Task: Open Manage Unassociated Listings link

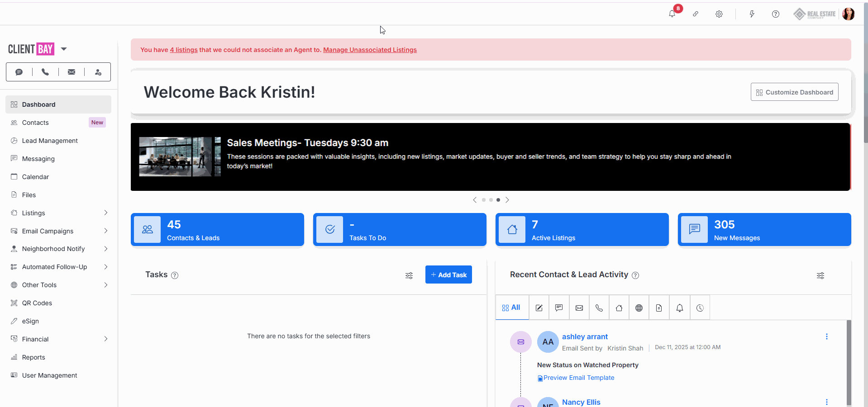Action: pyautogui.click(x=370, y=50)
